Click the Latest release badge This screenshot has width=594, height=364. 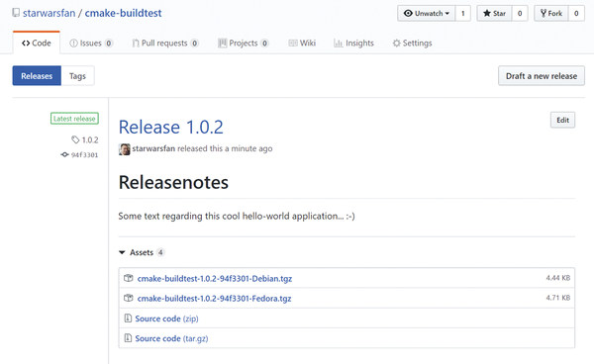coord(74,119)
